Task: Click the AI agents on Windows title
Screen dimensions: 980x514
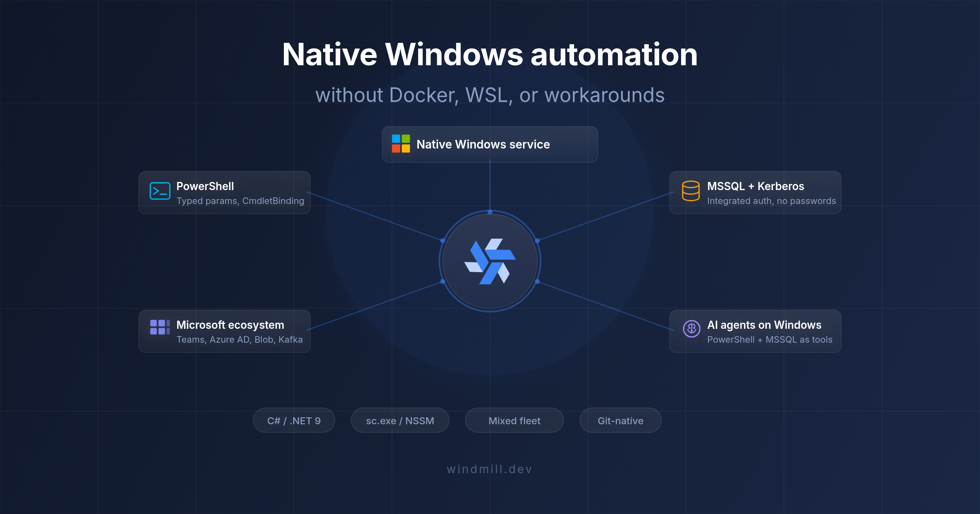Action: tap(764, 325)
